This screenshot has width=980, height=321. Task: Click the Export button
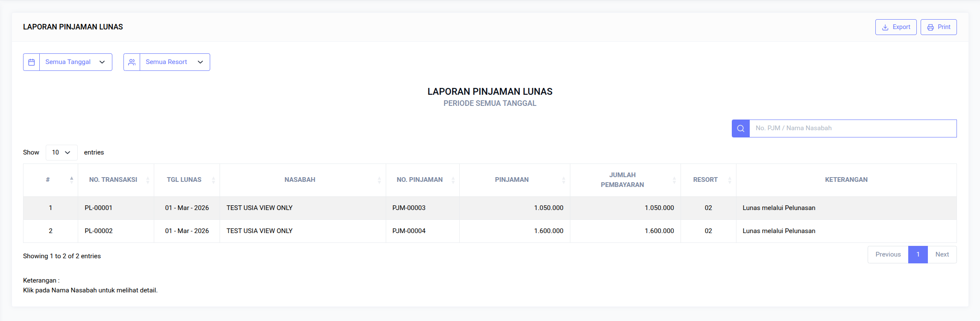click(x=896, y=27)
